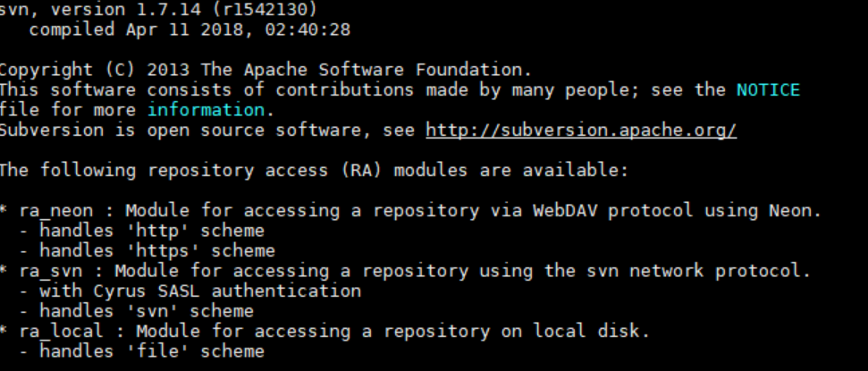The image size is (868, 371).
Task: Click the Cyrus SASL authentication line
Action: 190,291
